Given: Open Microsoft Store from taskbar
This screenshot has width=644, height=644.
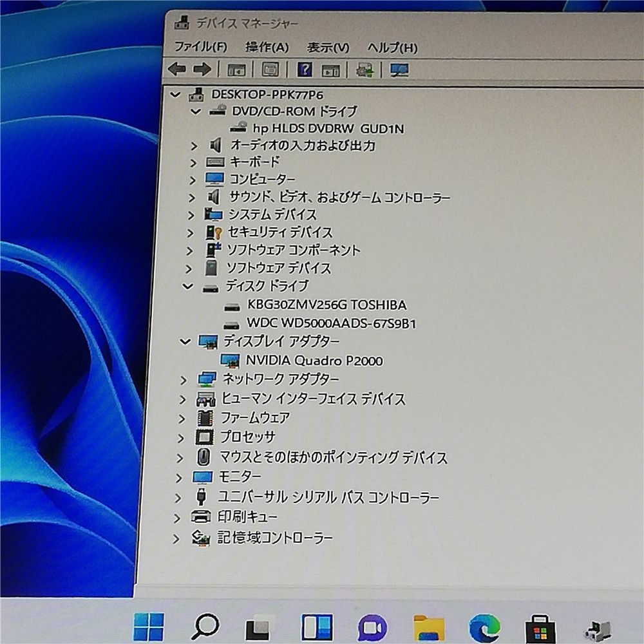Looking at the screenshot, I should [540, 629].
